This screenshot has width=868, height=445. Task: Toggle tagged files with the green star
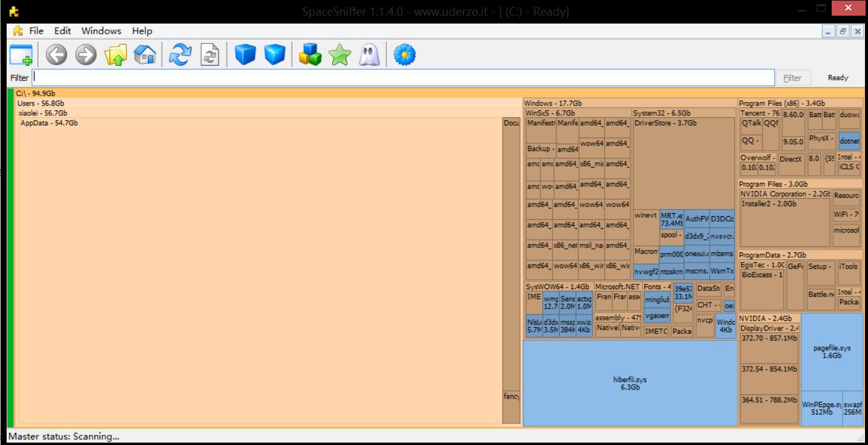click(x=340, y=55)
